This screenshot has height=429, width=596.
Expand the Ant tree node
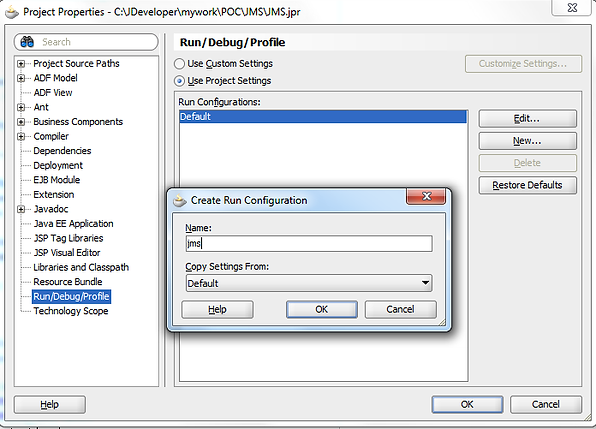21,108
